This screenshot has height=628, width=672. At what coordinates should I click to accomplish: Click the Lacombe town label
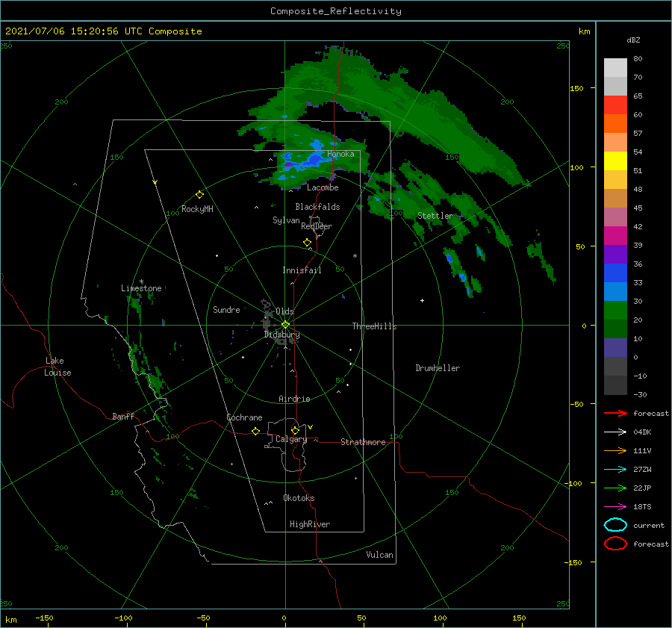coord(323,187)
